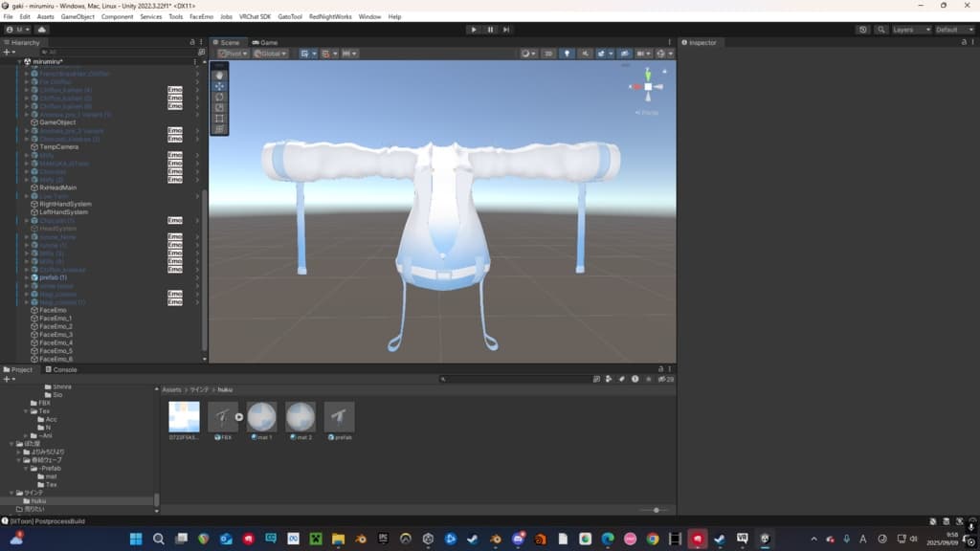This screenshot has width=980, height=551.
Task: Select the Rect tool in Scene overlay
Action: [219, 119]
